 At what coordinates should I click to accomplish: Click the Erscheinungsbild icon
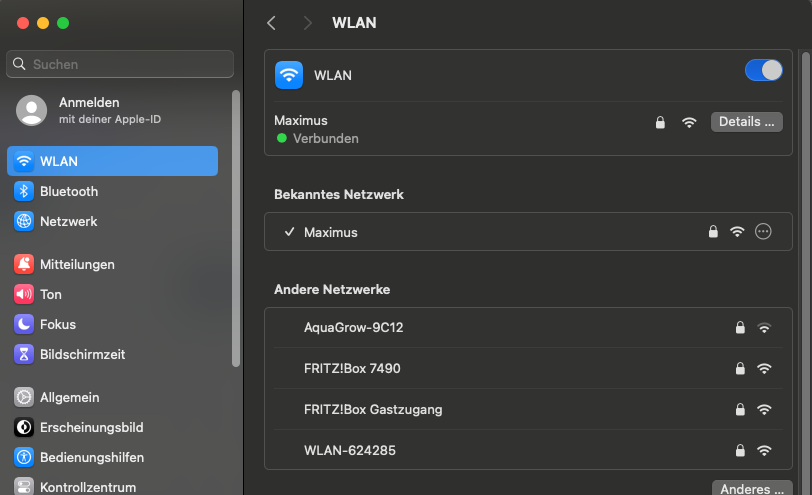coord(24,427)
